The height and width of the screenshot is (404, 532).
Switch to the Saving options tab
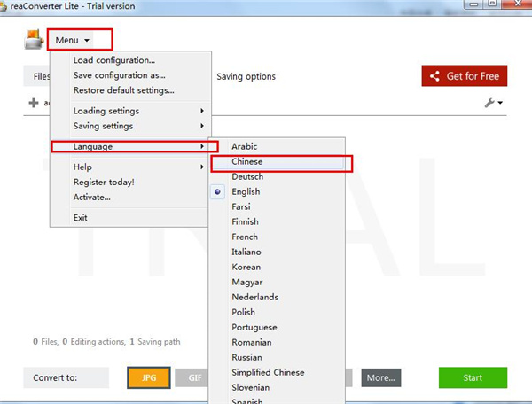[x=246, y=76]
